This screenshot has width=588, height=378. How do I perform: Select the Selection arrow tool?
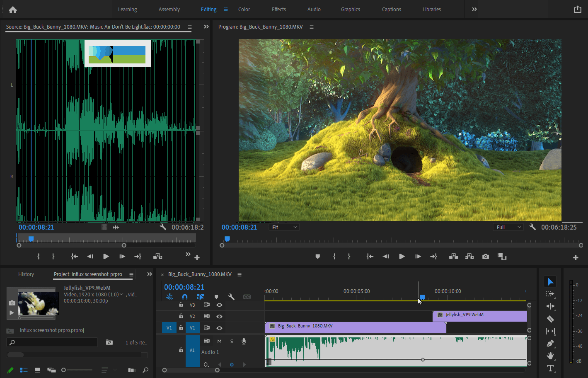pos(550,282)
